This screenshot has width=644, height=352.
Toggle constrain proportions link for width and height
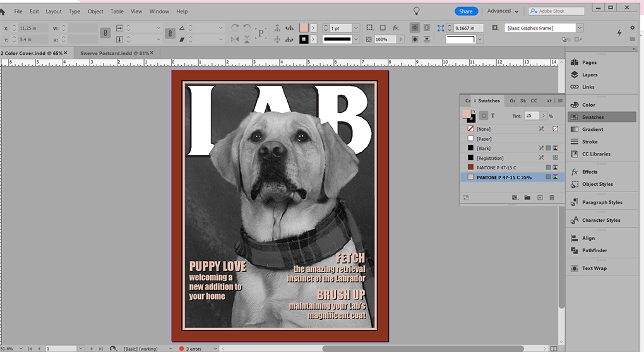tap(105, 33)
